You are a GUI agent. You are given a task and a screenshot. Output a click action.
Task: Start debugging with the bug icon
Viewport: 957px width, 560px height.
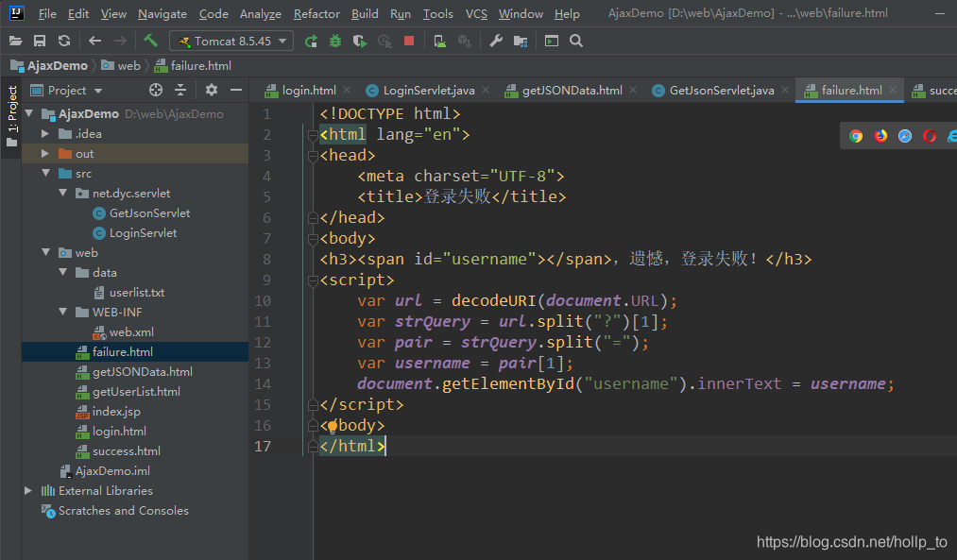click(335, 41)
